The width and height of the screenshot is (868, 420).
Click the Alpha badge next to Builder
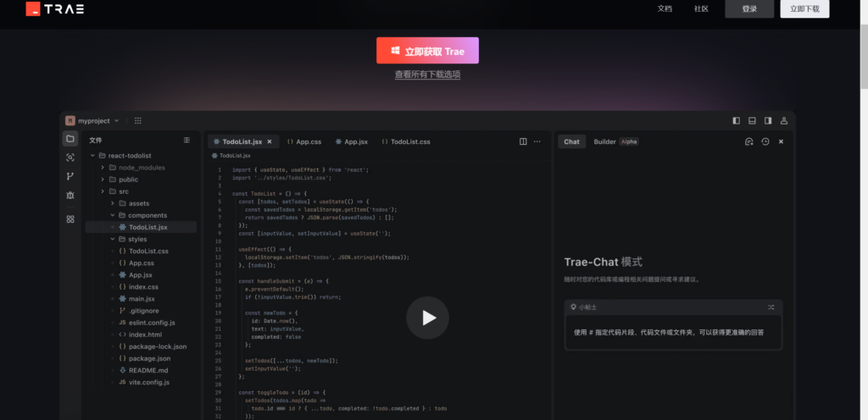[x=629, y=141]
